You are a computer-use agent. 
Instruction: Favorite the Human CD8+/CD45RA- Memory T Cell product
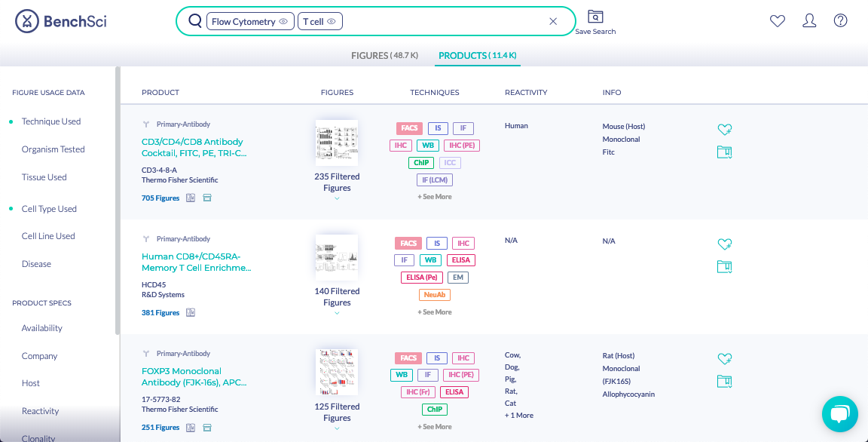(x=725, y=244)
